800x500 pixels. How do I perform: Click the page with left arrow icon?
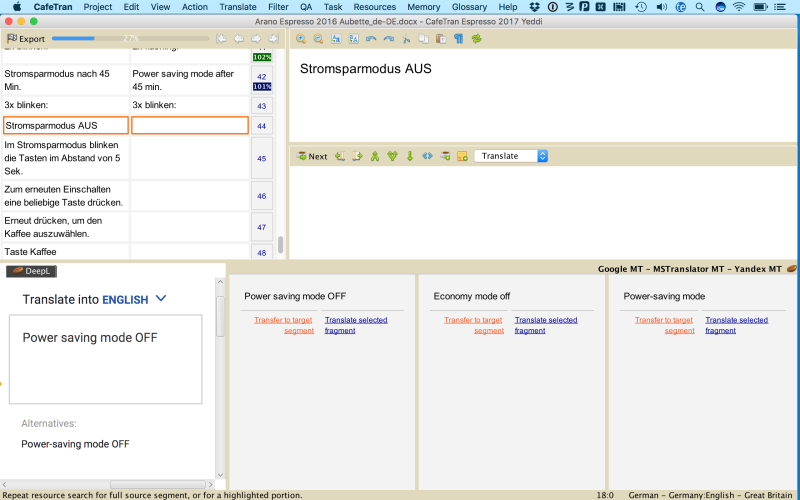pyautogui.click(x=340, y=156)
